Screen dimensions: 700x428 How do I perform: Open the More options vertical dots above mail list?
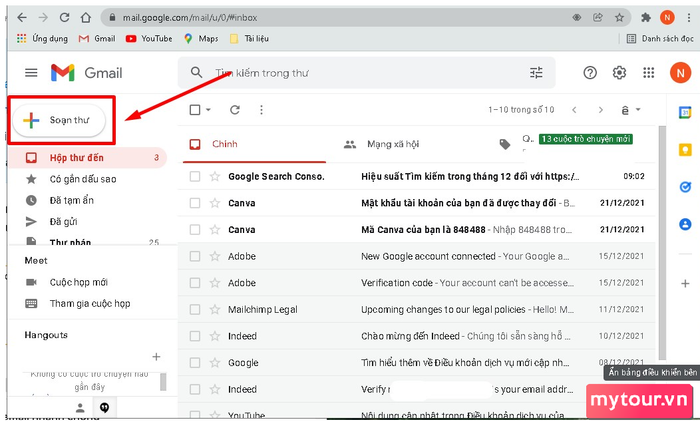(x=261, y=110)
